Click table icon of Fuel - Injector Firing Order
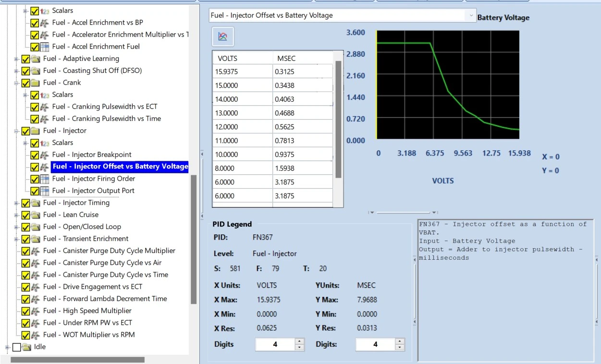This screenshot has width=601, height=364. [45, 179]
